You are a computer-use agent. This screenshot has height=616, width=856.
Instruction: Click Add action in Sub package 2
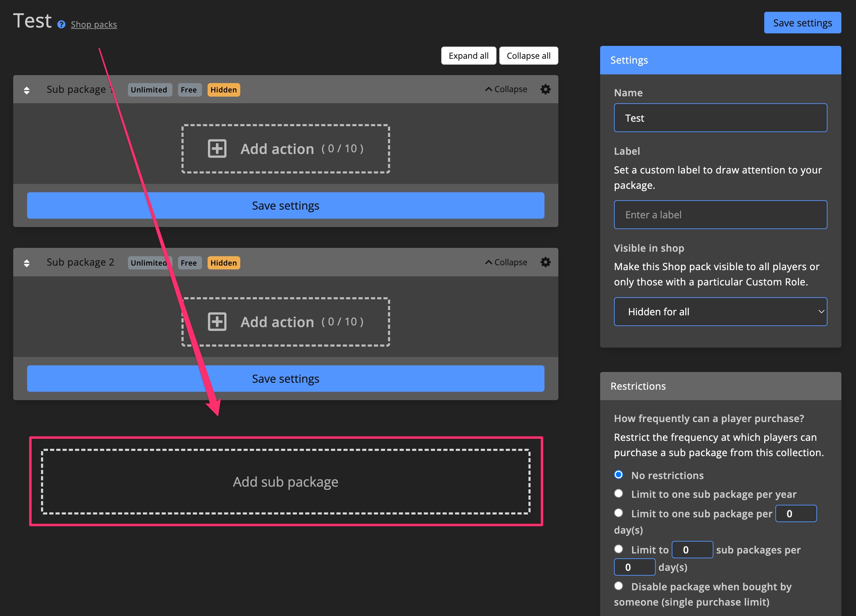click(x=285, y=322)
